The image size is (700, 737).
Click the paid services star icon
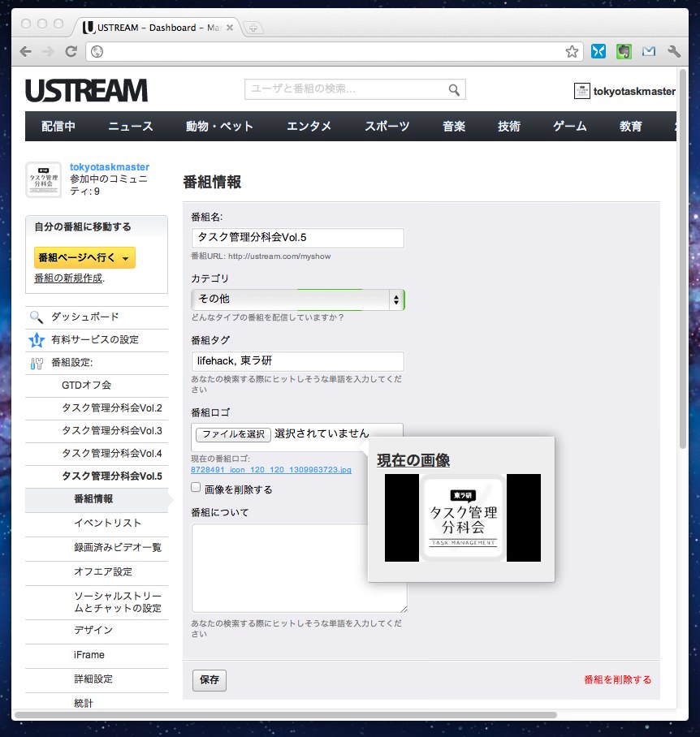tap(37, 339)
